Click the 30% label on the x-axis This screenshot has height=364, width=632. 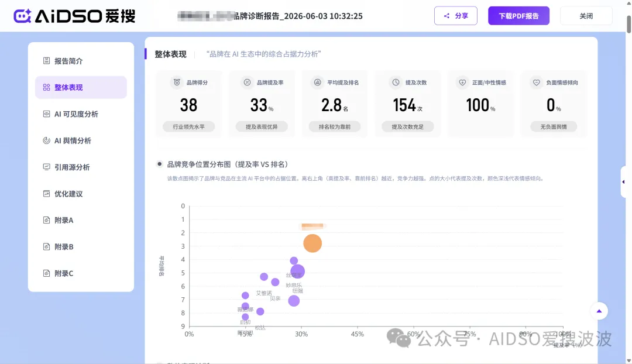pyautogui.click(x=301, y=334)
